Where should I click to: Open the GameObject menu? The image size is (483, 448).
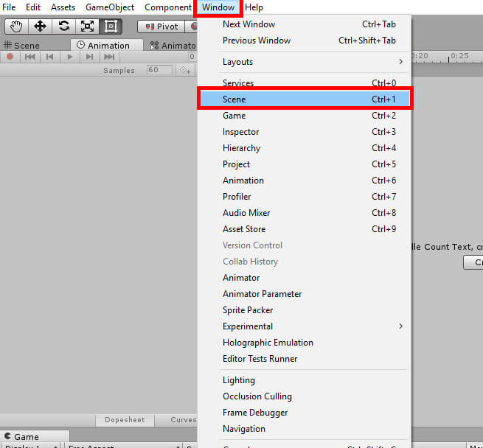(x=110, y=7)
